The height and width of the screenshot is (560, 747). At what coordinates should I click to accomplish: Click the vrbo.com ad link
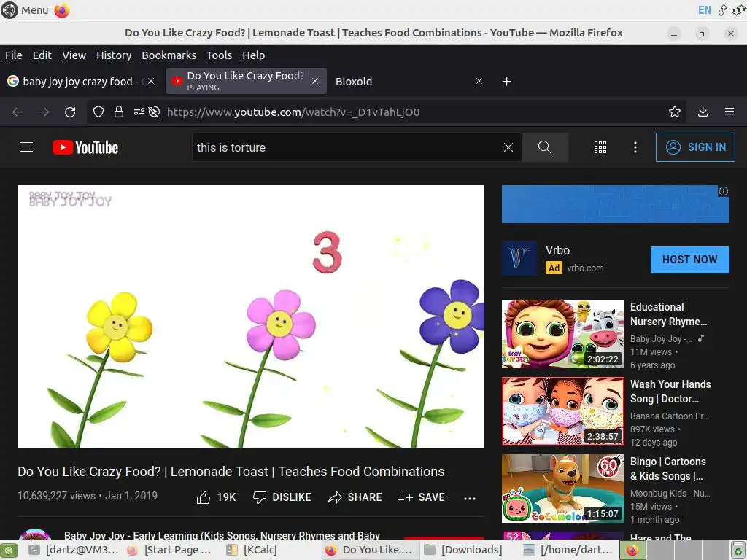(585, 268)
